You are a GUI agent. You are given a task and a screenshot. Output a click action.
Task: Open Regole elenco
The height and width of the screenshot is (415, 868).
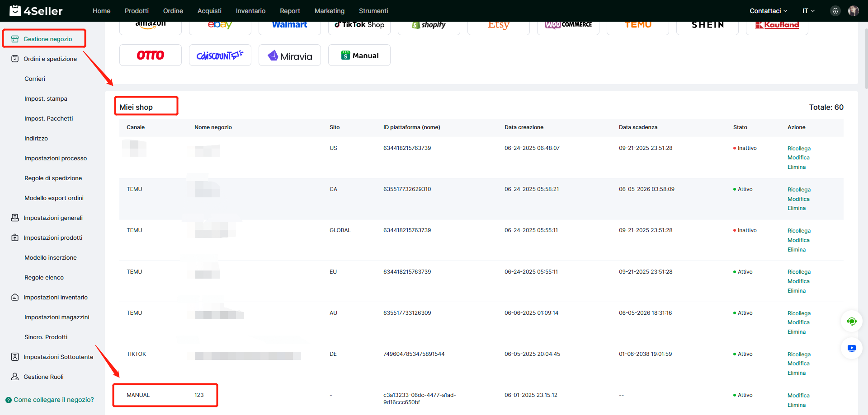click(x=44, y=277)
